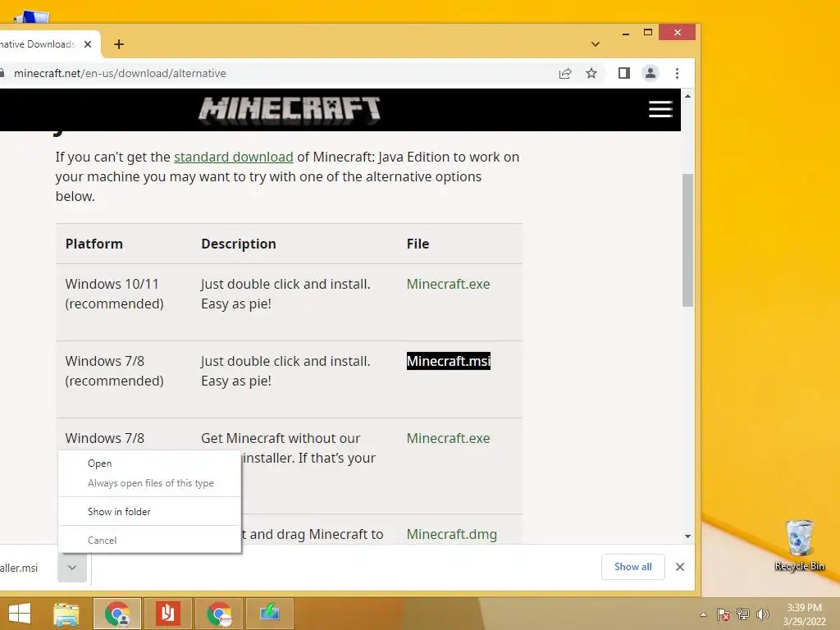Screen dimensions: 840x630
Task: Expand the tab search chevron
Action: click(x=596, y=44)
